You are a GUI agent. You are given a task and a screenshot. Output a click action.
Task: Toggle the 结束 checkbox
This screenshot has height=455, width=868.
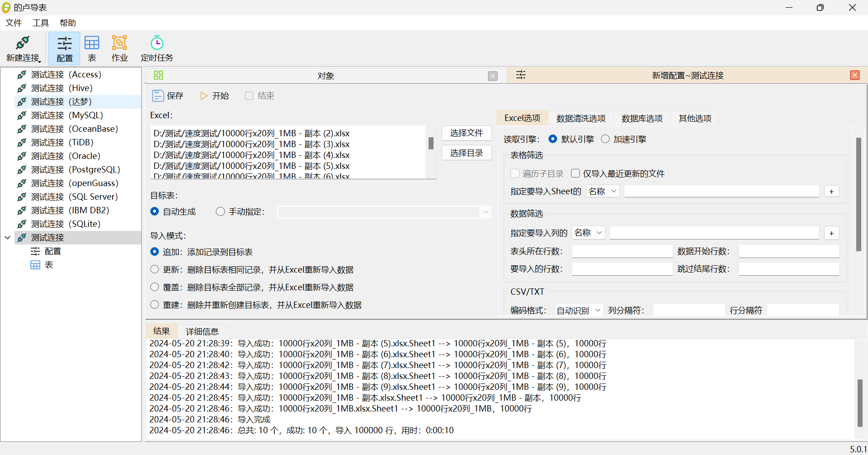249,96
